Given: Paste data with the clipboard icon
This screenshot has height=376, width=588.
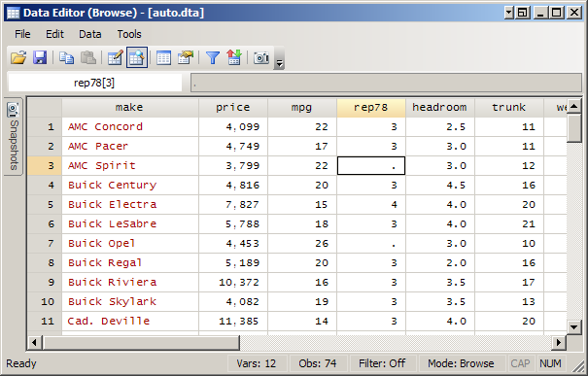Looking at the screenshot, I should 88,57.
